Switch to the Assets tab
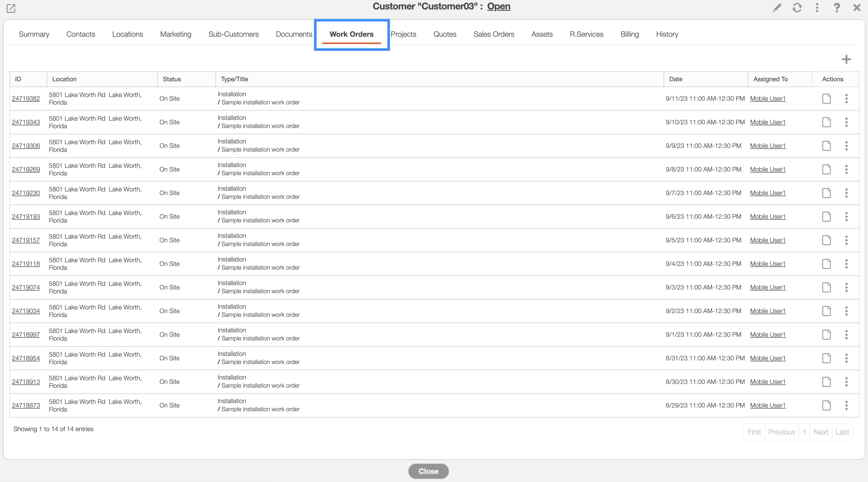The height and width of the screenshot is (482, 868). pos(542,34)
